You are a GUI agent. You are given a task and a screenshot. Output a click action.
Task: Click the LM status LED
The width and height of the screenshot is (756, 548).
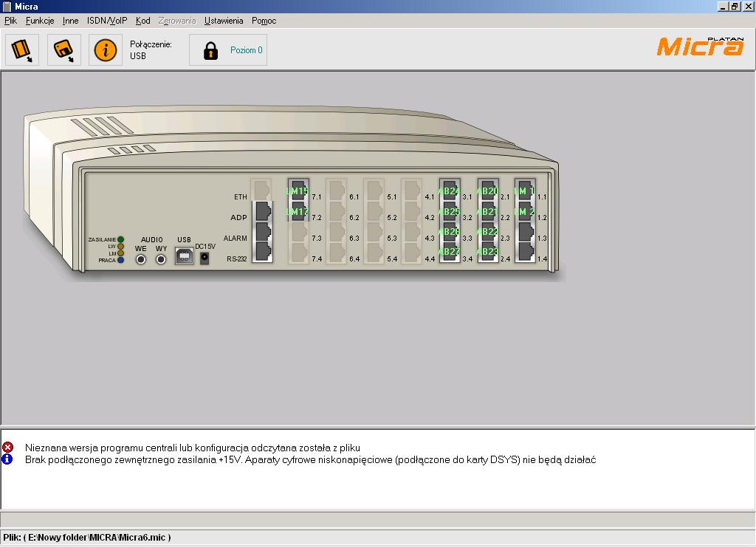click(120, 253)
